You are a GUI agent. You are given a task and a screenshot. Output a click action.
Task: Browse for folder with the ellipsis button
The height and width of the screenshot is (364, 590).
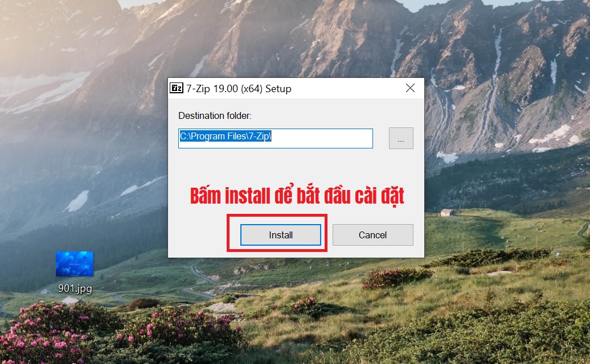(401, 138)
